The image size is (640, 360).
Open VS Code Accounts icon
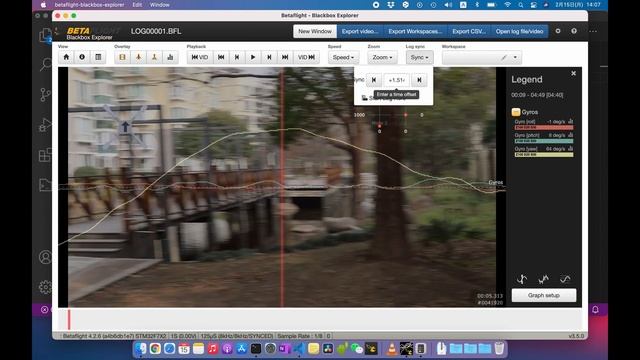pyautogui.click(x=45, y=257)
